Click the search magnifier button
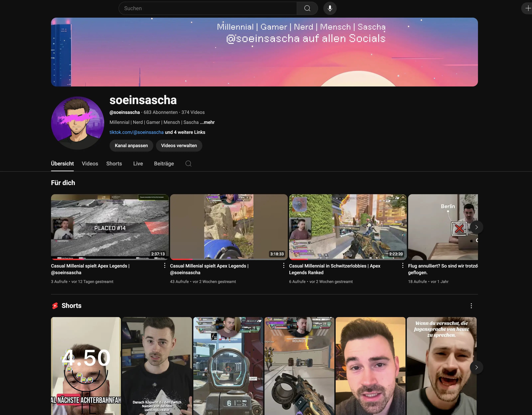The image size is (532, 415). pos(307,8)
